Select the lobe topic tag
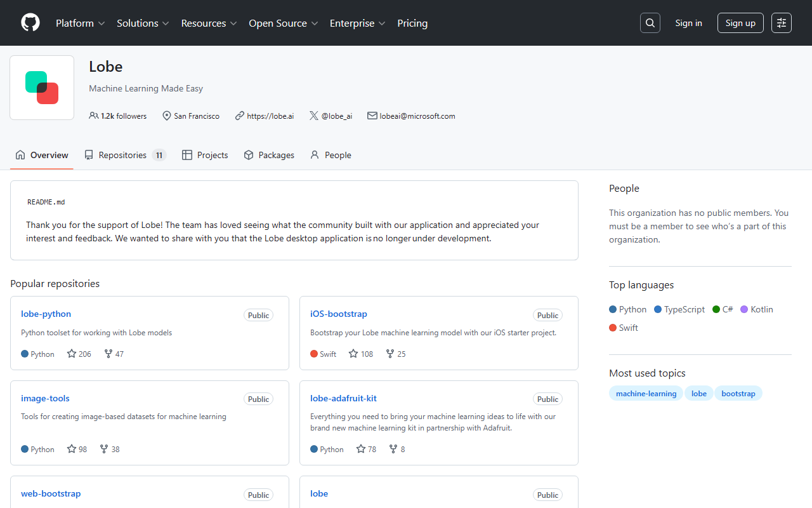812x508 pixels. pos(699,394)
